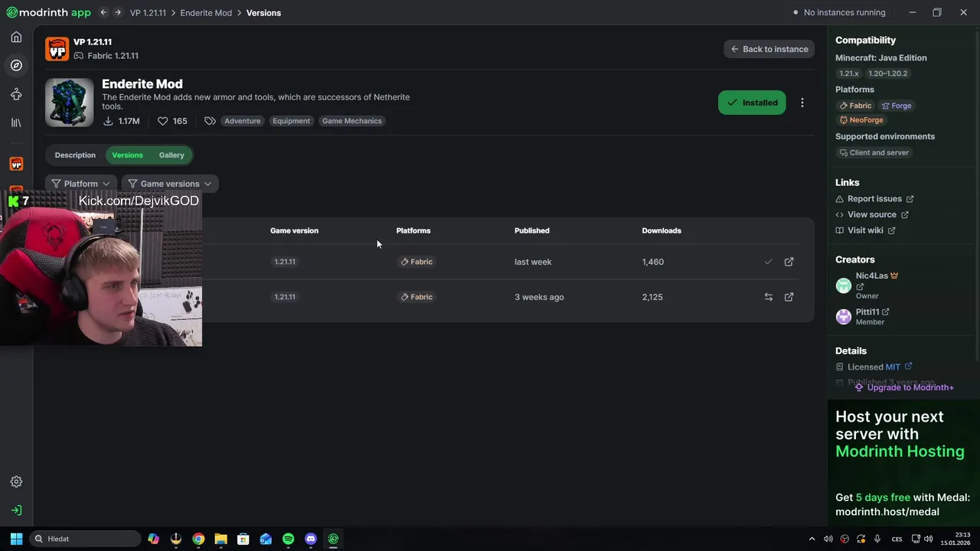
Task: Click the 2,125 downloads cell
Action: (x=652, y=297)
